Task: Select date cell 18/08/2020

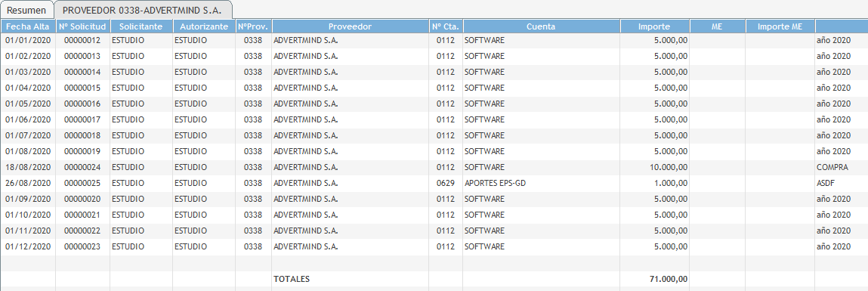Action: 28,167
